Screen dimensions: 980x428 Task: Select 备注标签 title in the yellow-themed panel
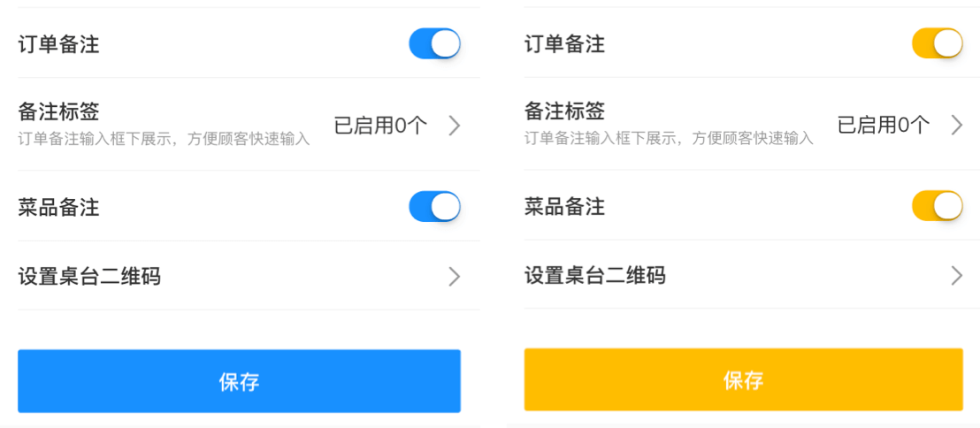tap(564, 111)
